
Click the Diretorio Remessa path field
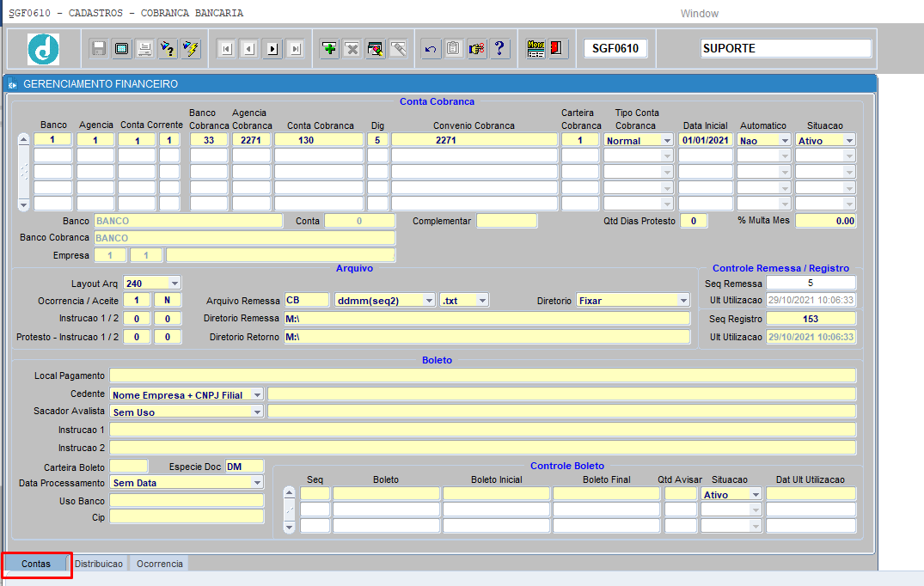(486, 319)
